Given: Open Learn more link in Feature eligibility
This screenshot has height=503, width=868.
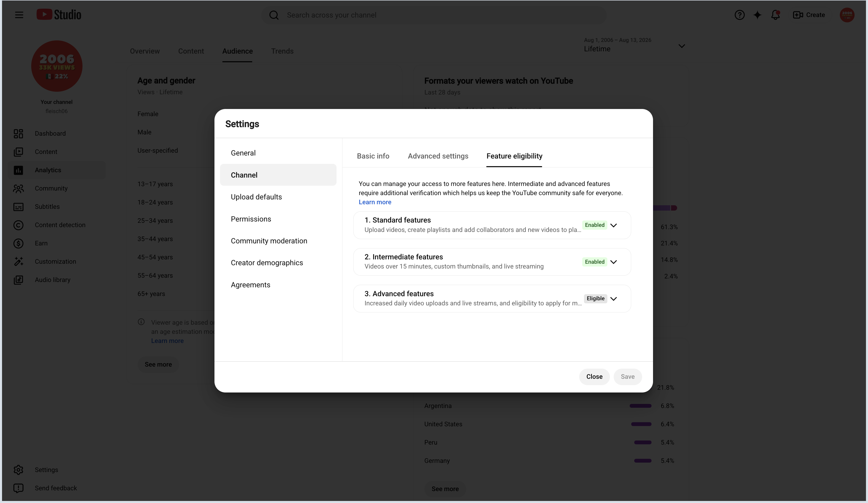Looking at the screenshot, I should (x=375, y=202).
